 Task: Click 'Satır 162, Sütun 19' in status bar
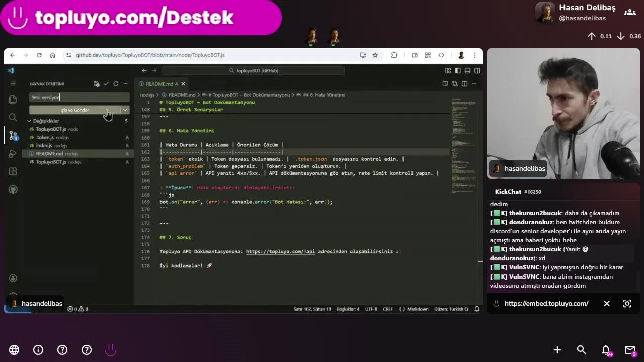pyautogui.click(x=312, y=309)
